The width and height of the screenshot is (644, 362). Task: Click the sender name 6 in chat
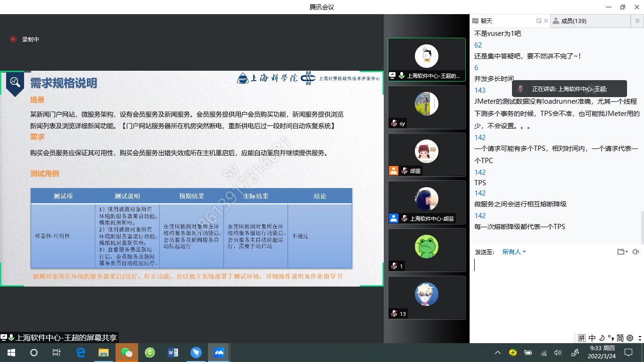tap(476, 67)
